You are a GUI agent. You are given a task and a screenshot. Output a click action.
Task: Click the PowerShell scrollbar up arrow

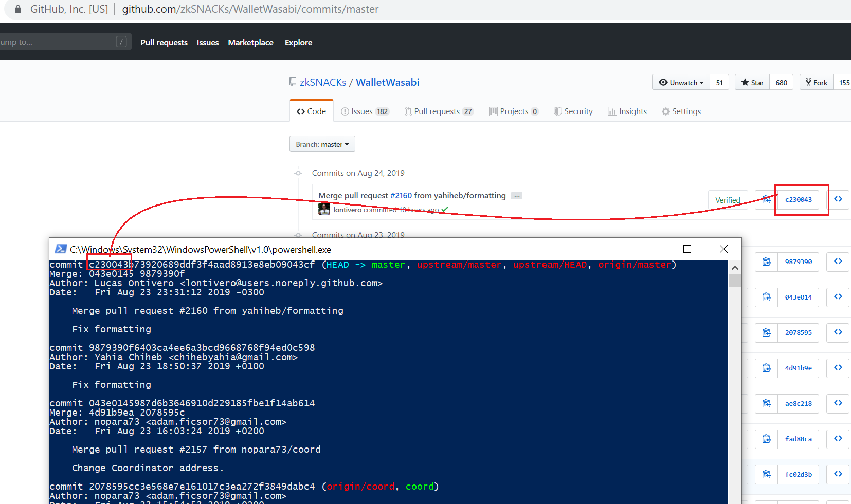pos(735,268)
